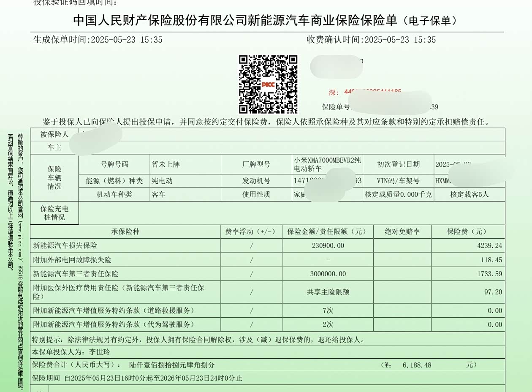Select the amount in words '陆仟壹佰捌拾捌元肆角捌分'
This screenshot has height=392, width=532.
pos(172,365)
